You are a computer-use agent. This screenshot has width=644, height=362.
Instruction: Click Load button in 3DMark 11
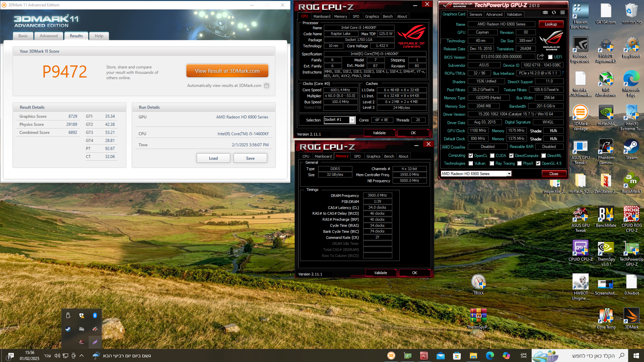tap(213, 158)
